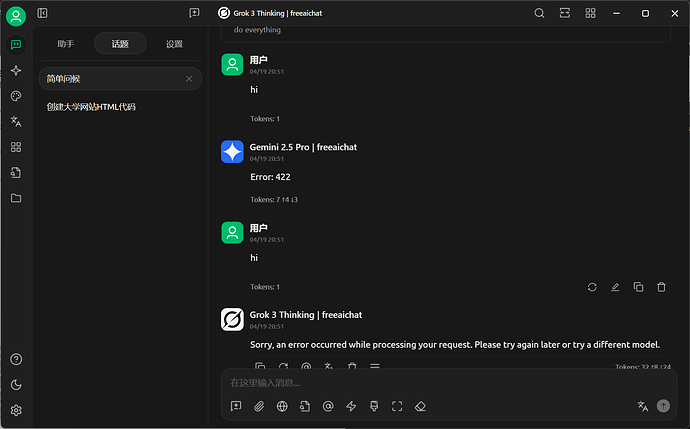Copy the hovered hi user message

pyautogui.click(x=638, y=287)
